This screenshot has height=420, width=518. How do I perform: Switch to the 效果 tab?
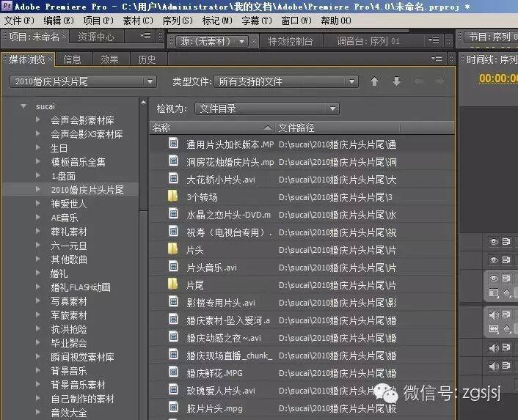point(109,59)
